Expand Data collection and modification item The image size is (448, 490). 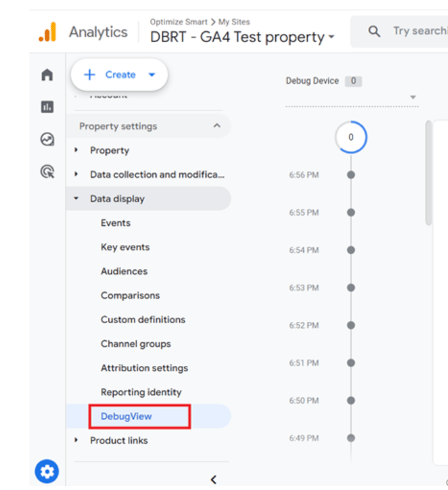[x=76, y=174]
